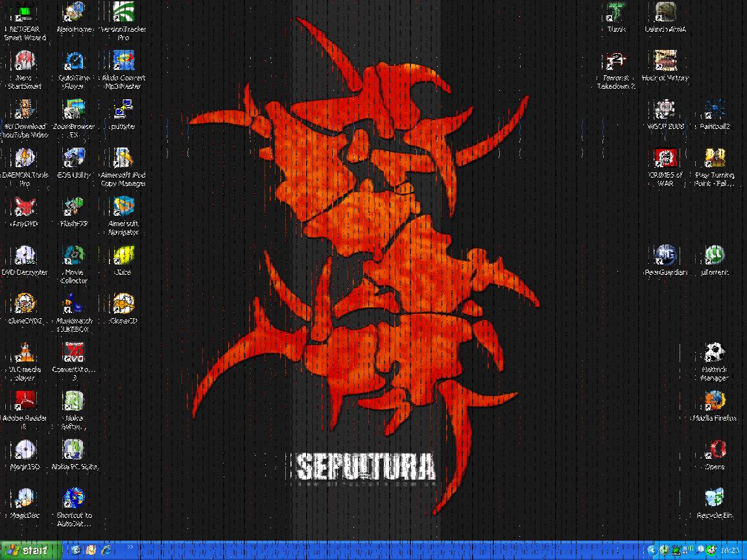
Task: Open the CRIMES of WAR shortcut
Action: point(665,168)
